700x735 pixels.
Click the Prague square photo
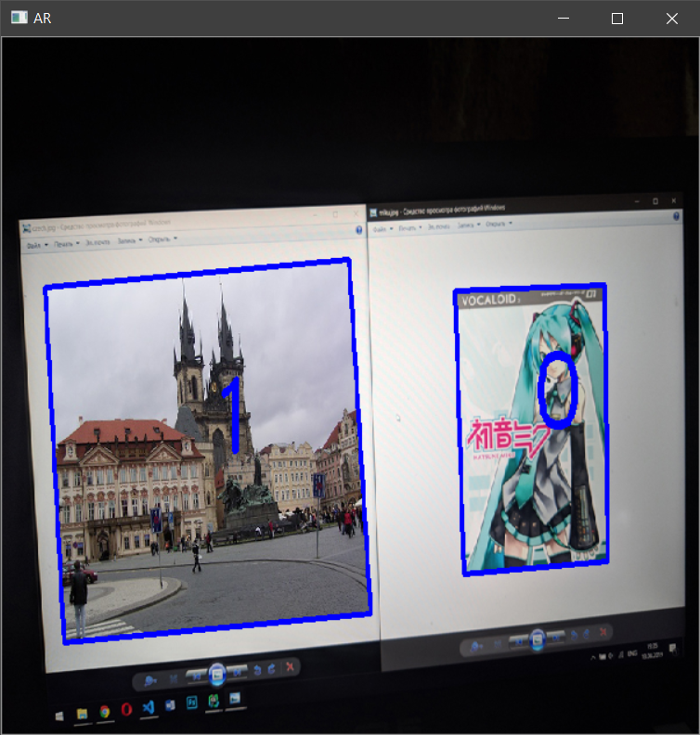coord(208,451)
